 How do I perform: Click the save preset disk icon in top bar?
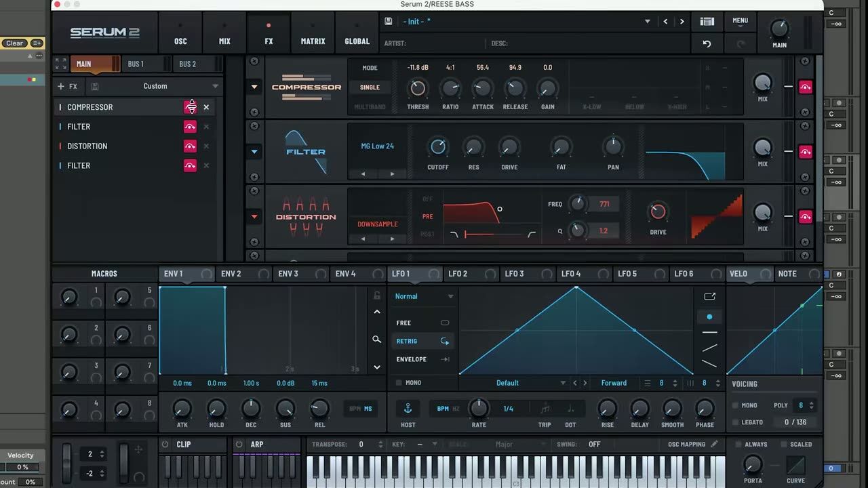pyautogui.click(x=388, y=22)
